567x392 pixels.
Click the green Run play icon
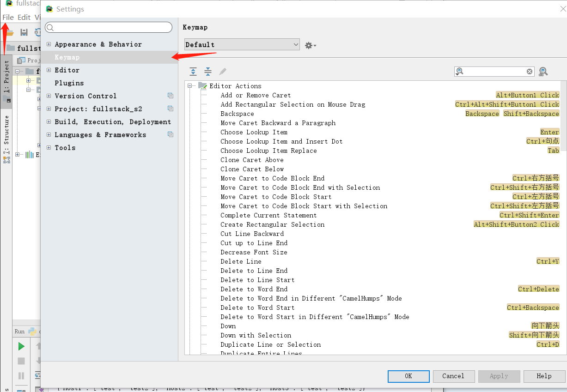tap(21, 346)
